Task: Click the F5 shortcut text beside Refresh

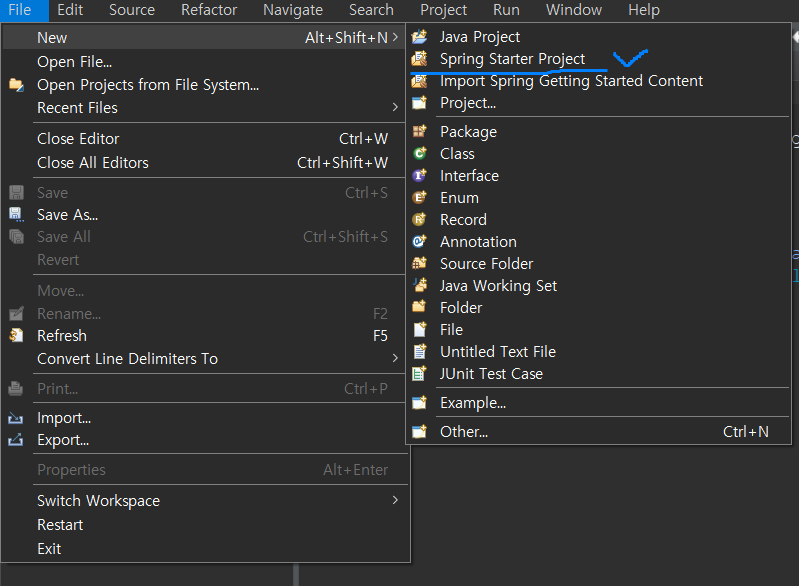Action: [x=380, y=336]
